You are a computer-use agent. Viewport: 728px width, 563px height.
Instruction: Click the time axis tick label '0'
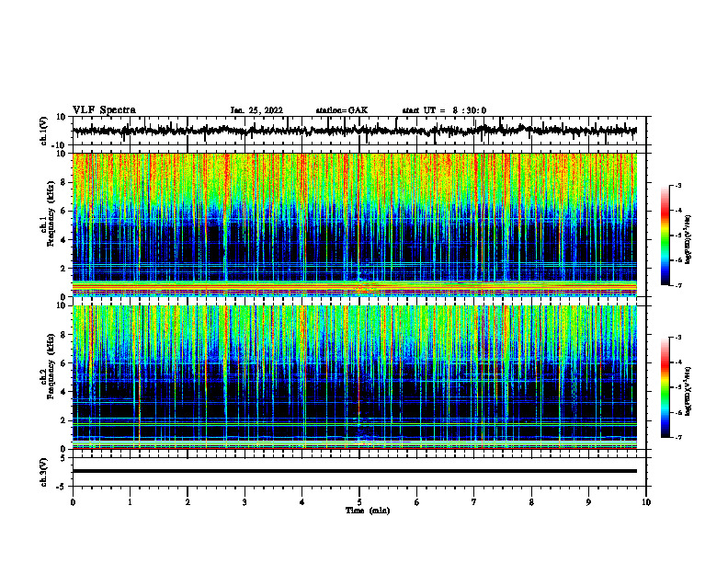tap(73, 502)
